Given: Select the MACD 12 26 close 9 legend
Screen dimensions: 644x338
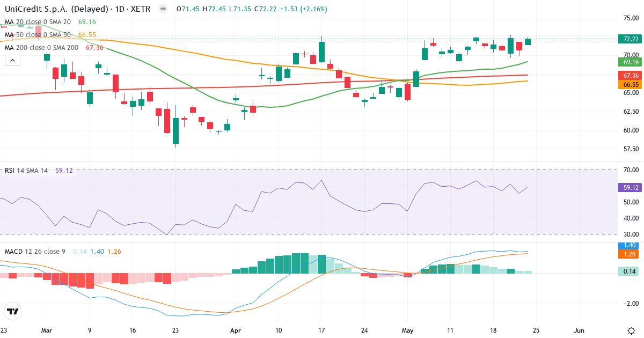Looking at the screenshot, I should [36, 251].
